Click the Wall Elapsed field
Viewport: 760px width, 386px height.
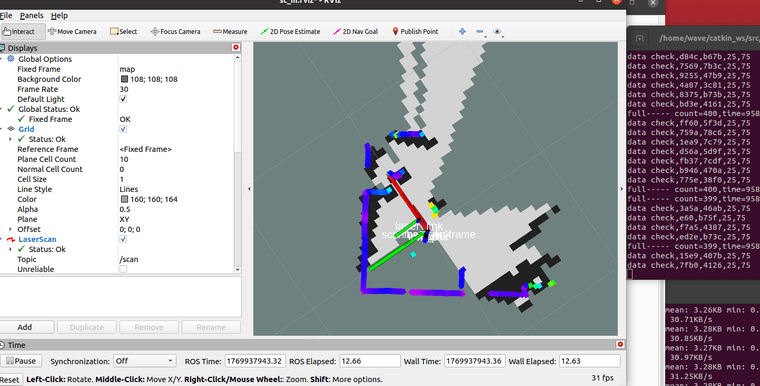(590, 361)
